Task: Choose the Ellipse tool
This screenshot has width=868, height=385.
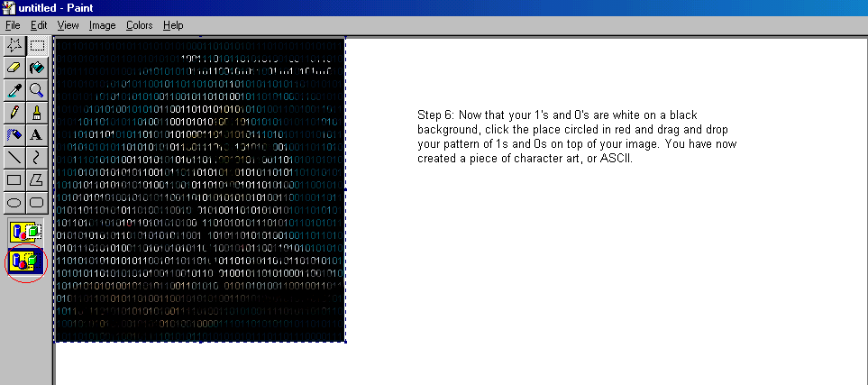Action: pyautogui.click(x=14, y=203)
